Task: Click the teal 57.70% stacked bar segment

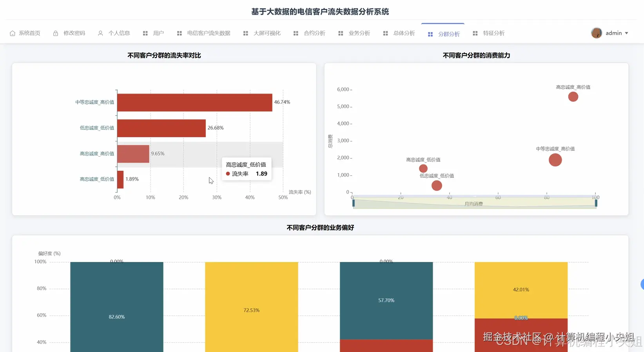Action: 386,300
